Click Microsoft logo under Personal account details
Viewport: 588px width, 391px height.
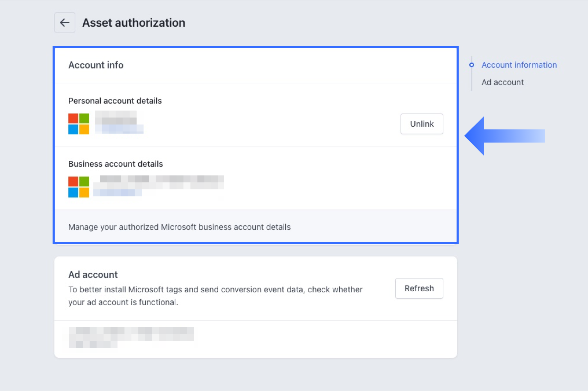tap(79, 124)
